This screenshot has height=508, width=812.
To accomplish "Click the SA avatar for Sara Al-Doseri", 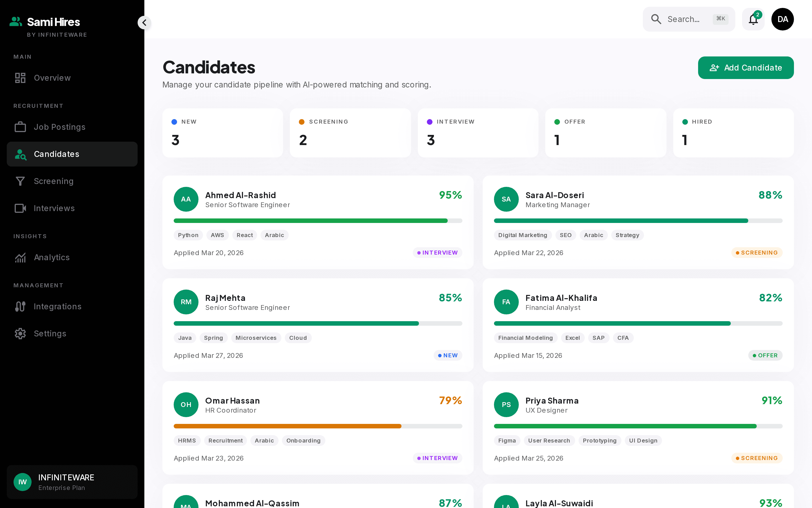I will click(506, 199).
